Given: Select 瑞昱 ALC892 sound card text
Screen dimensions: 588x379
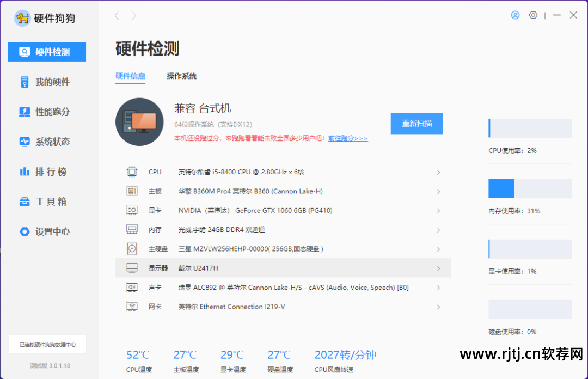Looking at the screenshot, I should (293, 288).
